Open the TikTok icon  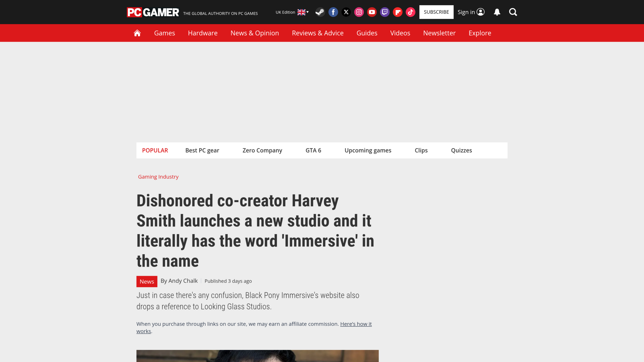410,12
